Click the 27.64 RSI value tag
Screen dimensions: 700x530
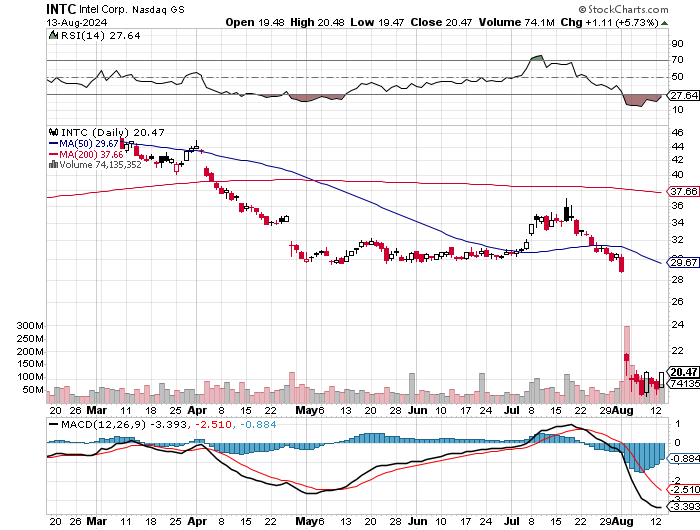point(681,96)
